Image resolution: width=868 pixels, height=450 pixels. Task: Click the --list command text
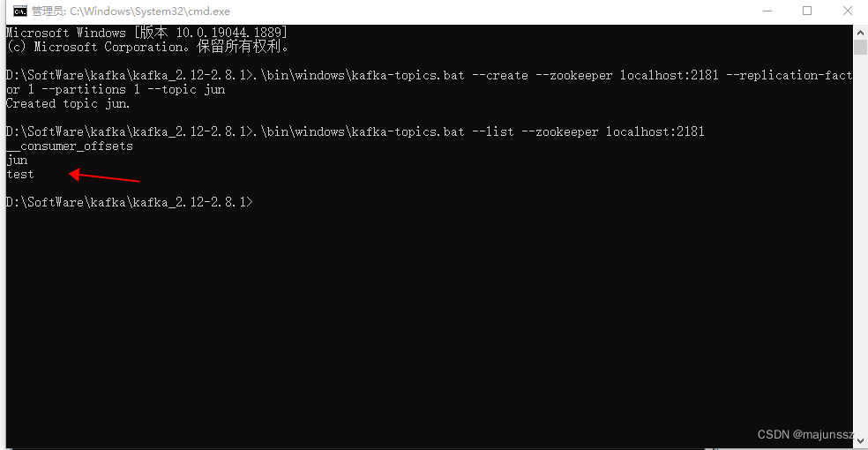tap(493, 131)
